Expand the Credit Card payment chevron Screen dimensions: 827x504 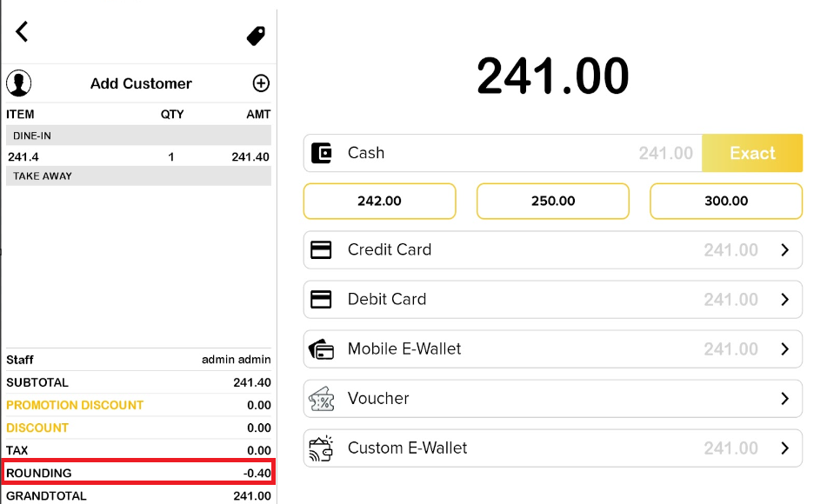tap(784, 250)
